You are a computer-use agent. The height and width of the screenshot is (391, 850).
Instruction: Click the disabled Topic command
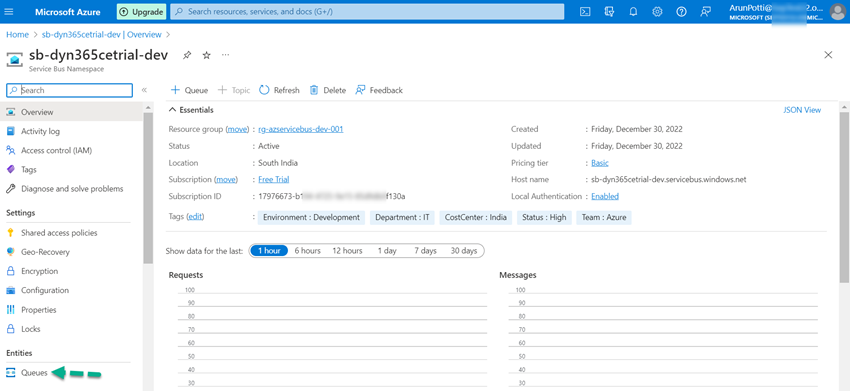tap(234, 90)
